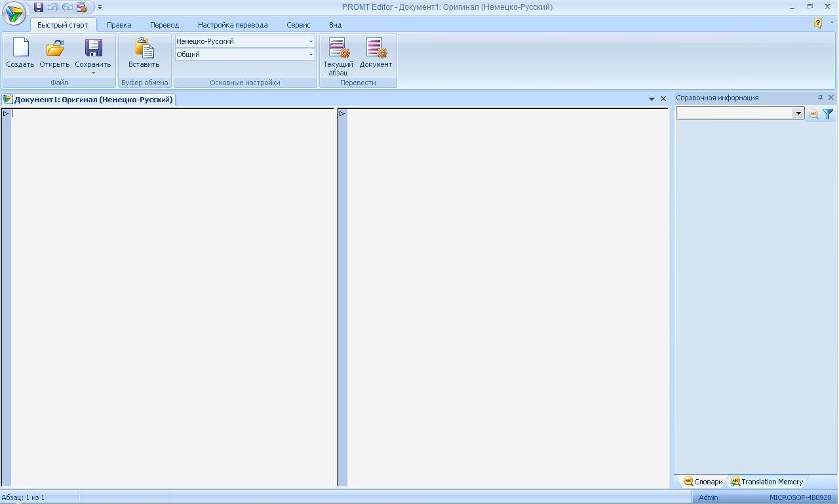Viewport: 839px width, 504px height.
Task: Save using the quick access floppy icon
Action: coord(39,7)
